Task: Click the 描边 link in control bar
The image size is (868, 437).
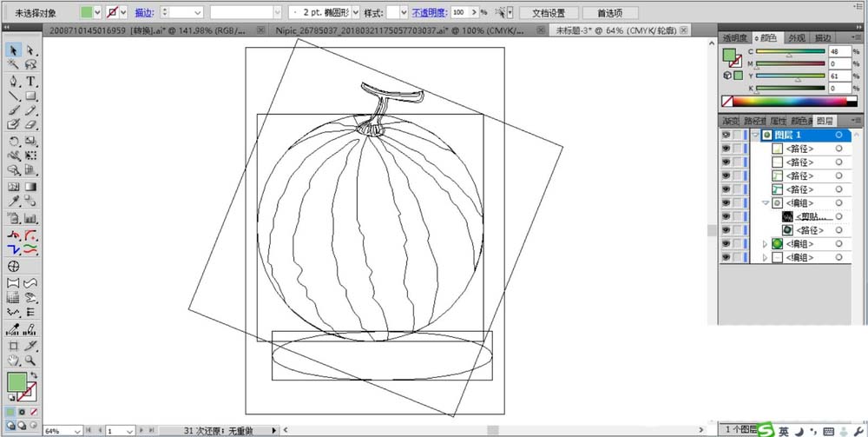Action: [x=144, y=12]
